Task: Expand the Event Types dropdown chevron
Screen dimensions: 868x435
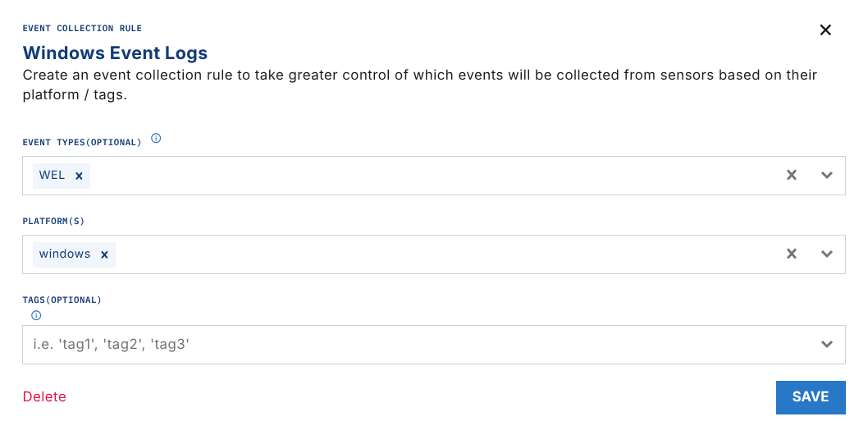Action: [827, 175]
